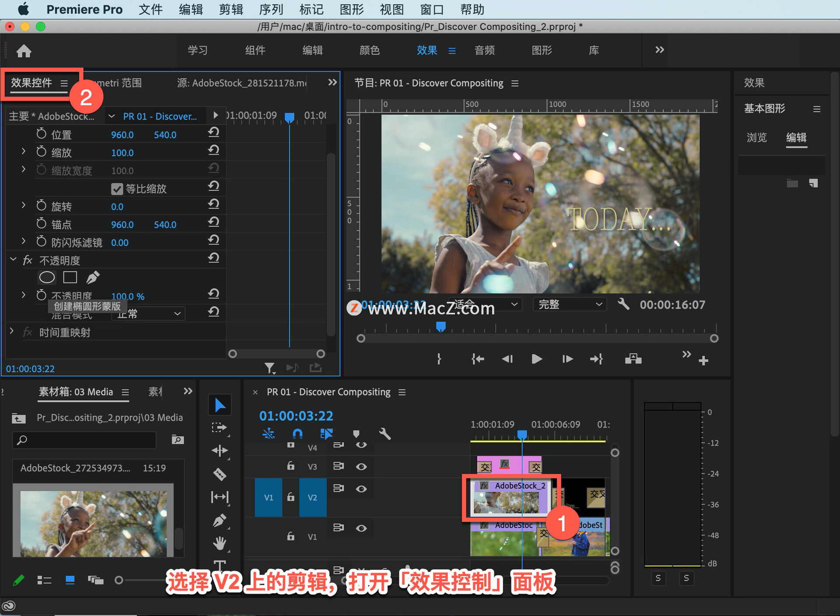The height and width of the screenshot is (616, 840).
Task: Toggle V2 track targeting
Action: pos(312,497)
